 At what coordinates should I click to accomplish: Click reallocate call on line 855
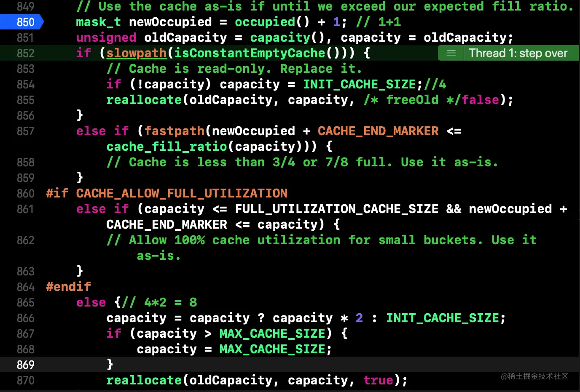pyautogui.click(x=144, y=100)
